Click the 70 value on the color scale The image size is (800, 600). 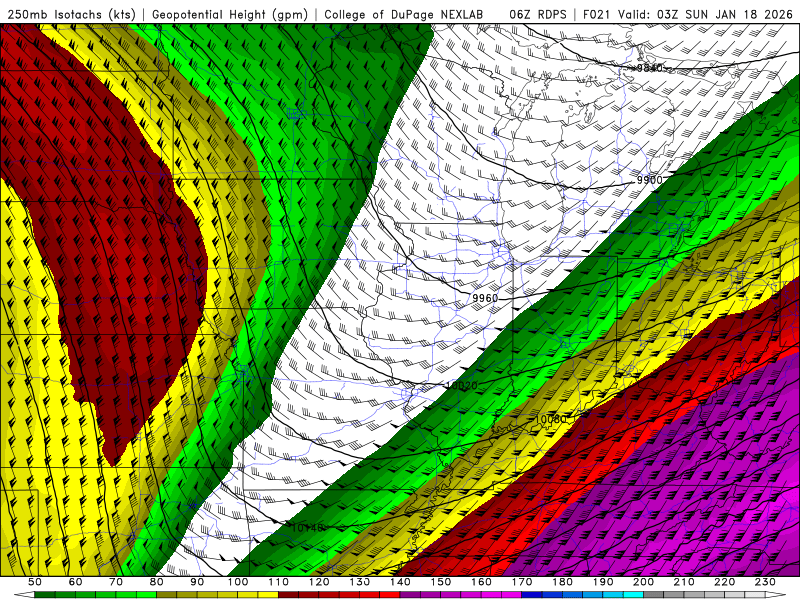coord(116,582)
